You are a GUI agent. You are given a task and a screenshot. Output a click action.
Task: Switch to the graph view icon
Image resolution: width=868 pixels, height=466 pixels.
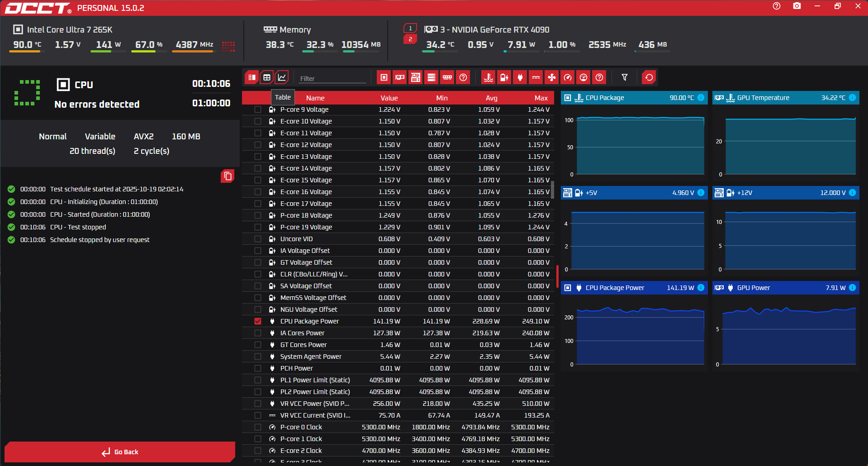(282, 77)
